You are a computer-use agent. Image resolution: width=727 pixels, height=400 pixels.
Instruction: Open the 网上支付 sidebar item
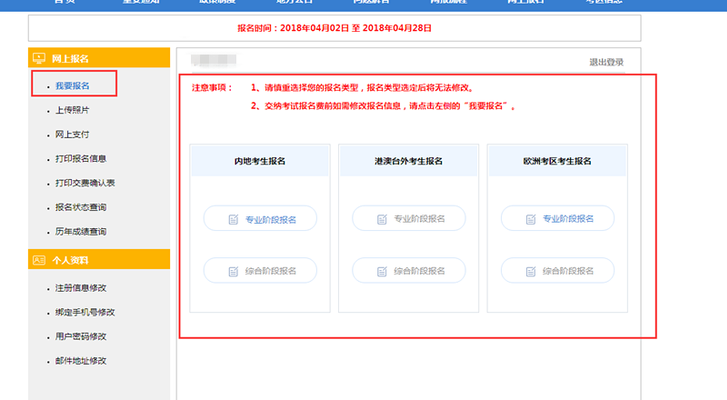click(x=73, y=134)
